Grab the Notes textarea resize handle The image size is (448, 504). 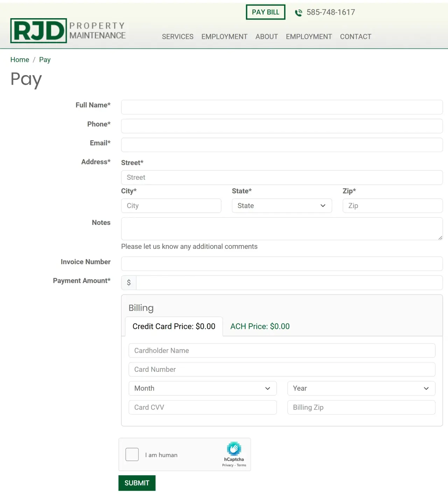[x=440, y=238]
